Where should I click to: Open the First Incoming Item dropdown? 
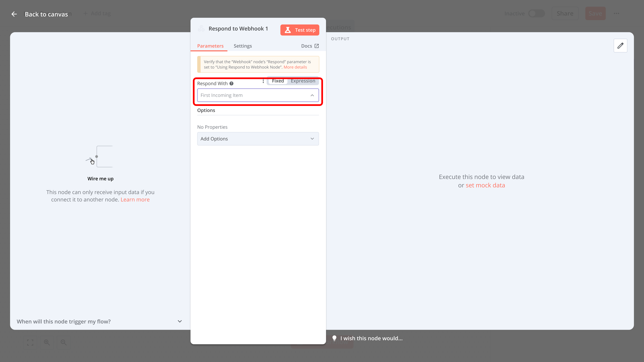coord(258,95)
